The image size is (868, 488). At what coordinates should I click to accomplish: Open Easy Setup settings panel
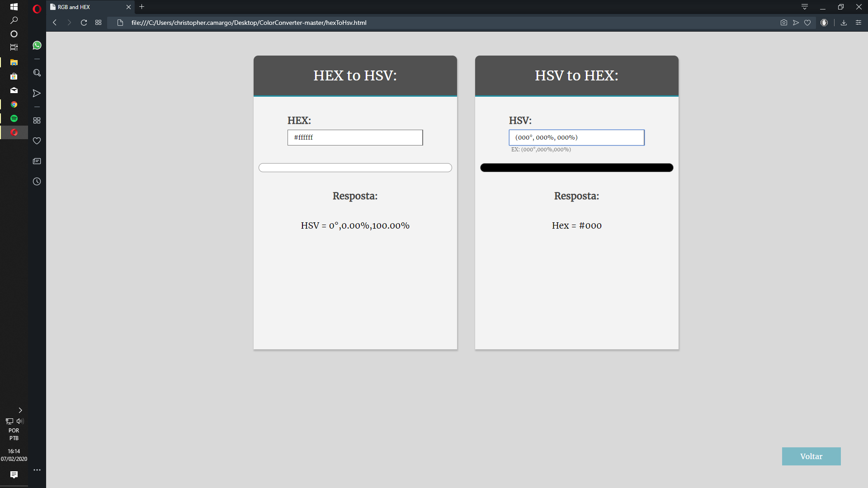click(859, 23)
